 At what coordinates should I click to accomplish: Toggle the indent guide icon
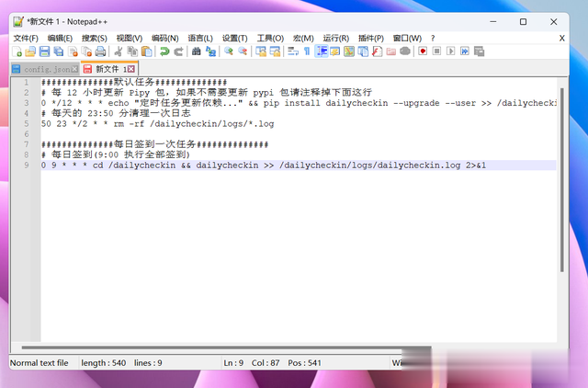click(x=322, y=51)
